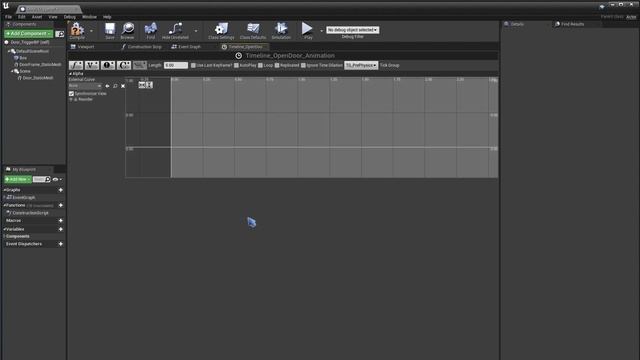Open Play options dropdown arrow

[x=321, y=31]
